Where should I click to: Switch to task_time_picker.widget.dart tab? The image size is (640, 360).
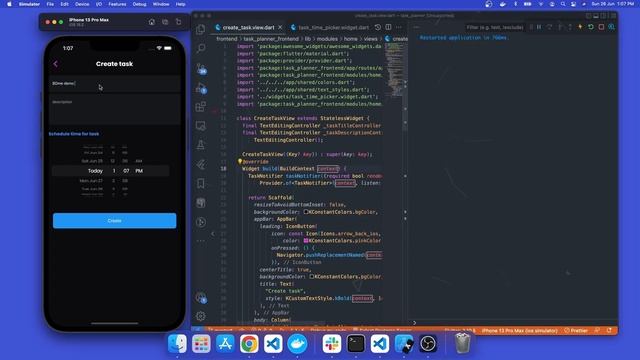click(334, 27)
